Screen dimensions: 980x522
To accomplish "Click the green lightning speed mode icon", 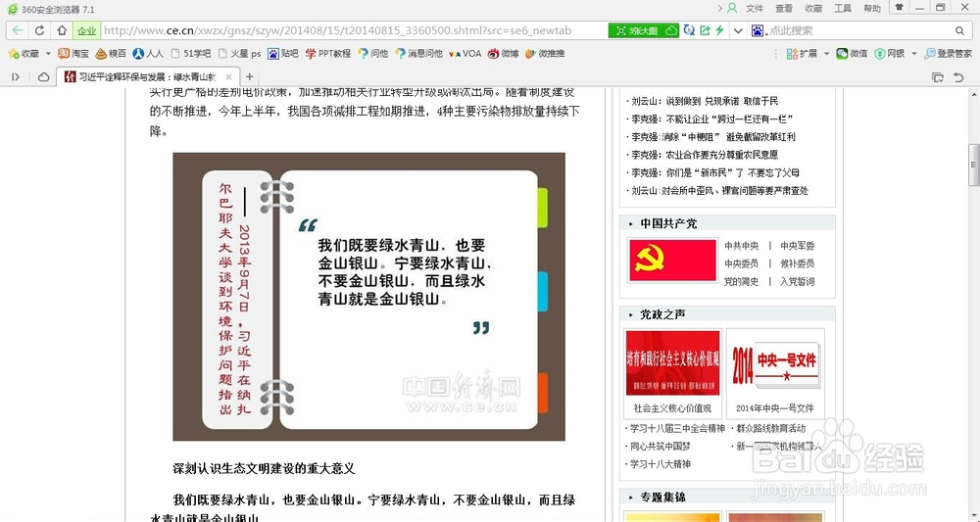I will pyautogui.click(x=720, y=30).
